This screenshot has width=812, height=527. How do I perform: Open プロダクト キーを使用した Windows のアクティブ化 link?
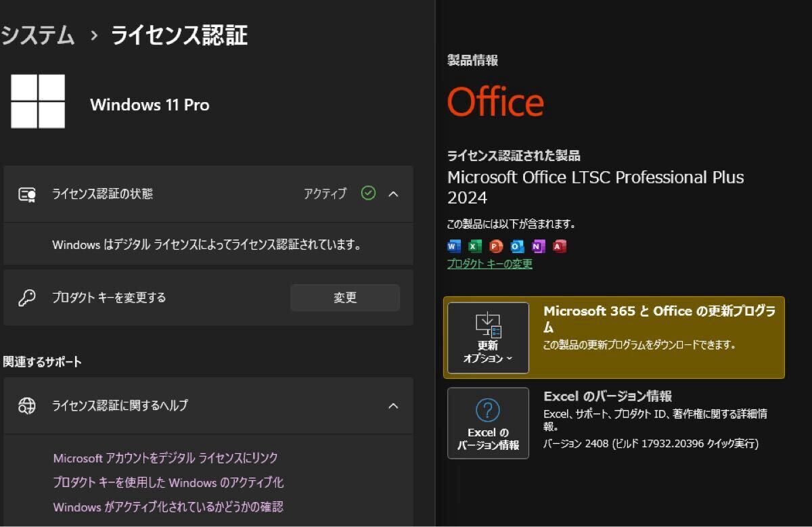pyautogui.click(x=168, y=482)
